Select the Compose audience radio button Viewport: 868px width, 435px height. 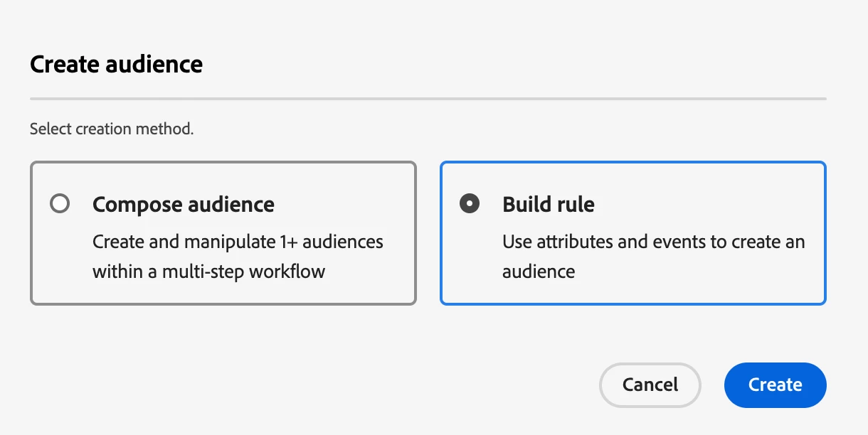point(60,204)
